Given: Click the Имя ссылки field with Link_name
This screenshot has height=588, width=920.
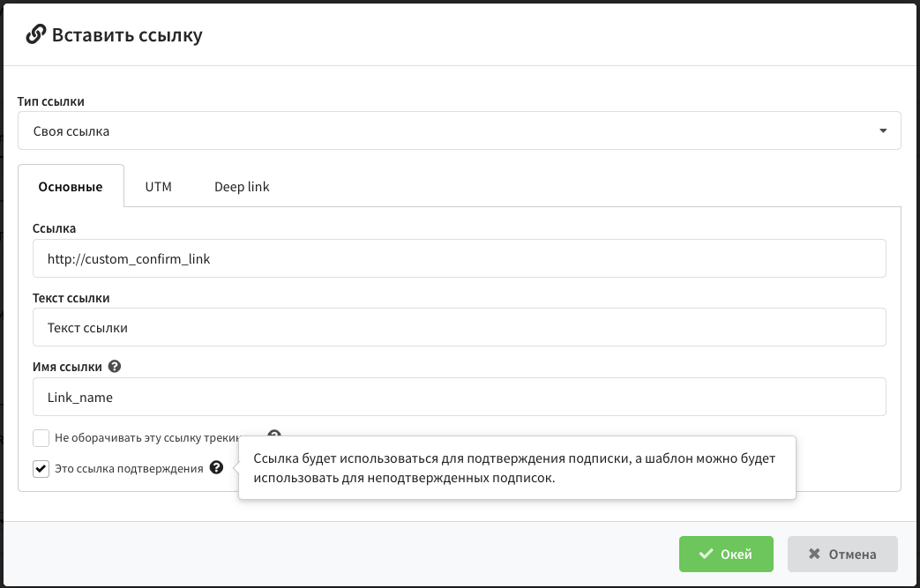Looking at the screenshot, I should pyautogui.click(x=459, y=397).
